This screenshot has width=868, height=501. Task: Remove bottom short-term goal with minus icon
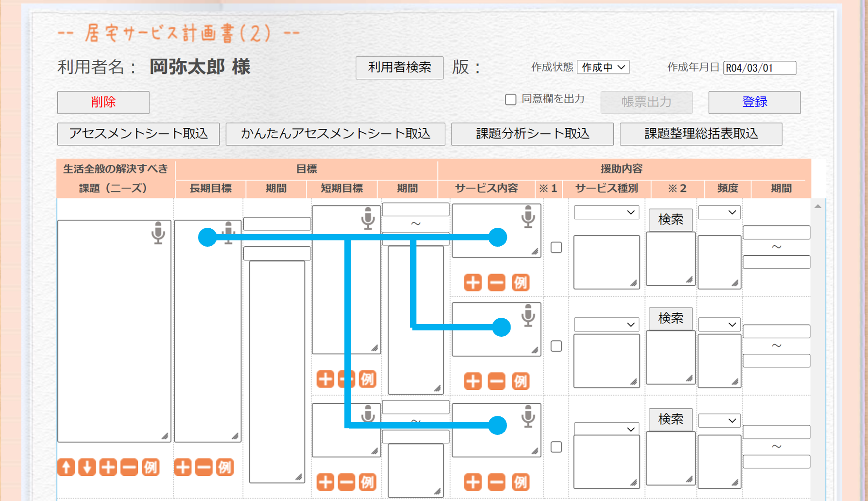346,482
